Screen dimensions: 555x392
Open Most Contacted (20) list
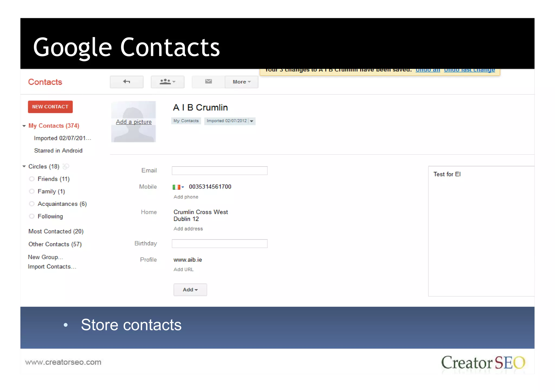click(56, 231)
